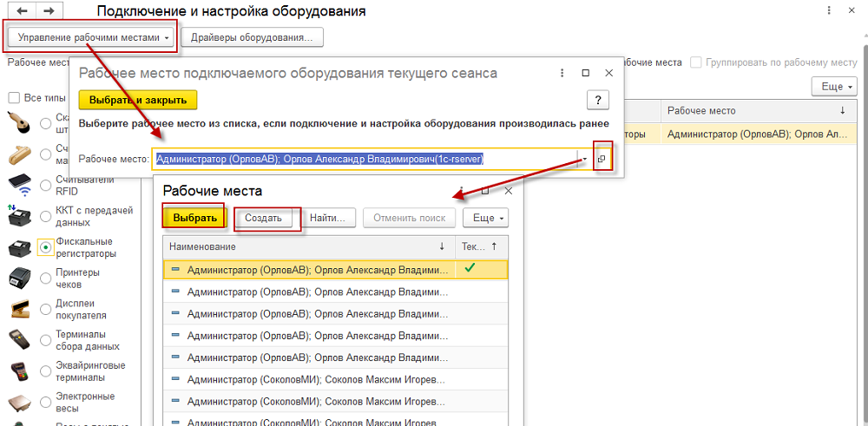868x426 pixels.
Task: Click the data collection terminal icon
Action: (19, 341)
